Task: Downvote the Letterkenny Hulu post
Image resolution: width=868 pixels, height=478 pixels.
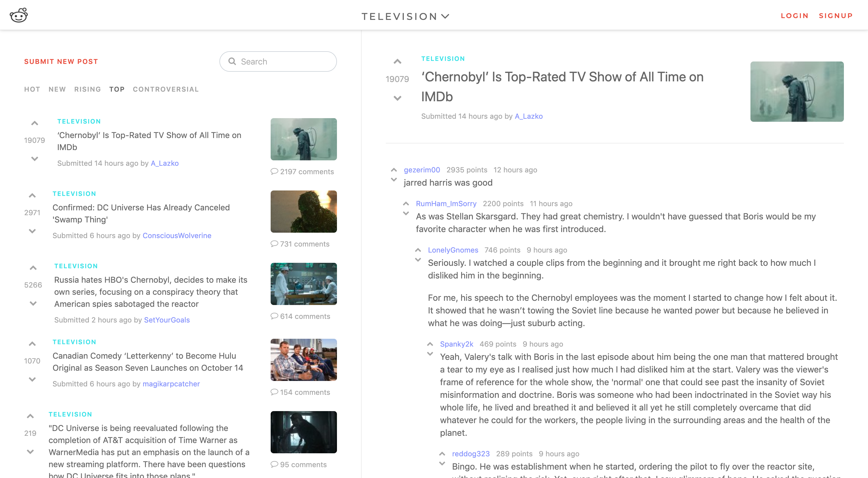Action: tap(32, 379)
